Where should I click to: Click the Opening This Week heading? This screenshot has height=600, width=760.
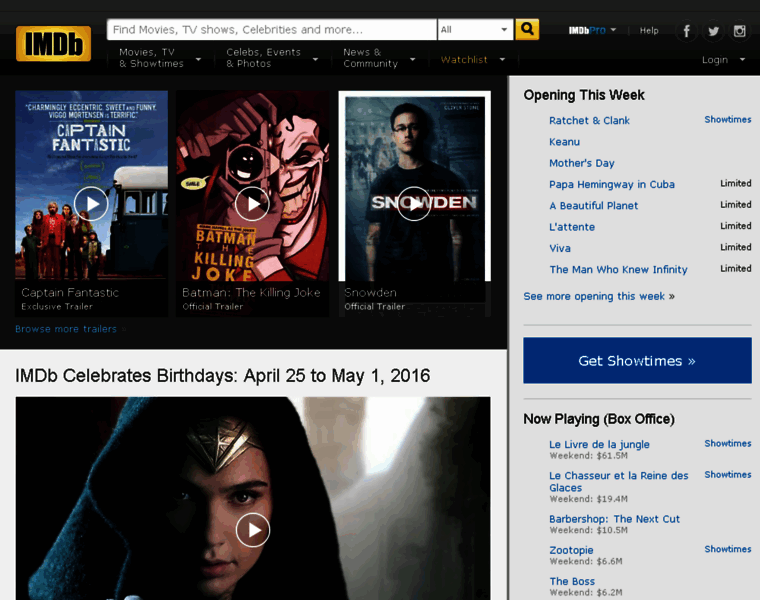click(584, 95)
